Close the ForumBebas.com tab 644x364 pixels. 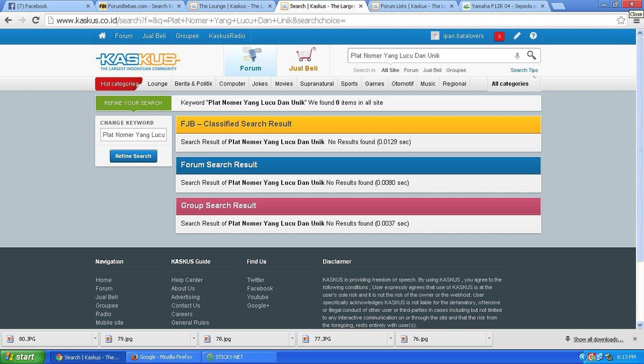pos(179,6)
